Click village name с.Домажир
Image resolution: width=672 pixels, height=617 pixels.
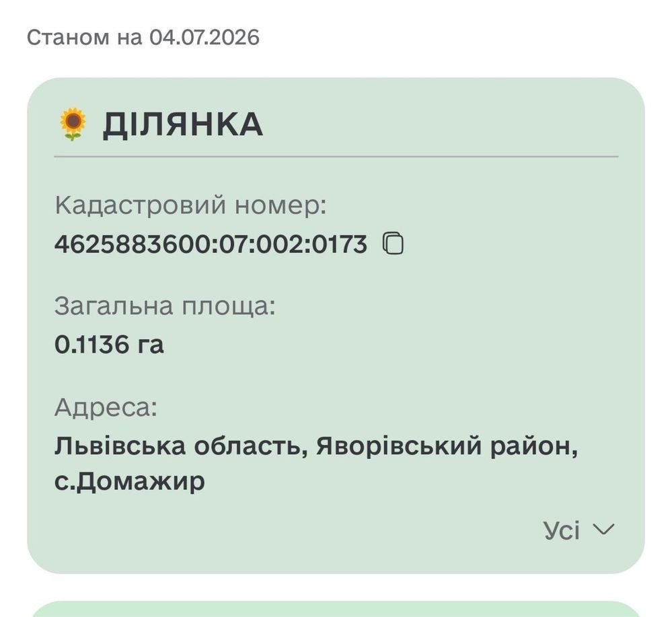(129, 481)
